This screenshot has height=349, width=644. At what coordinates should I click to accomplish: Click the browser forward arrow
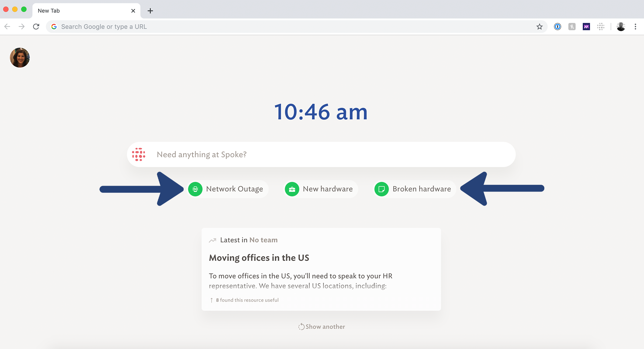[x=21, y=27]
